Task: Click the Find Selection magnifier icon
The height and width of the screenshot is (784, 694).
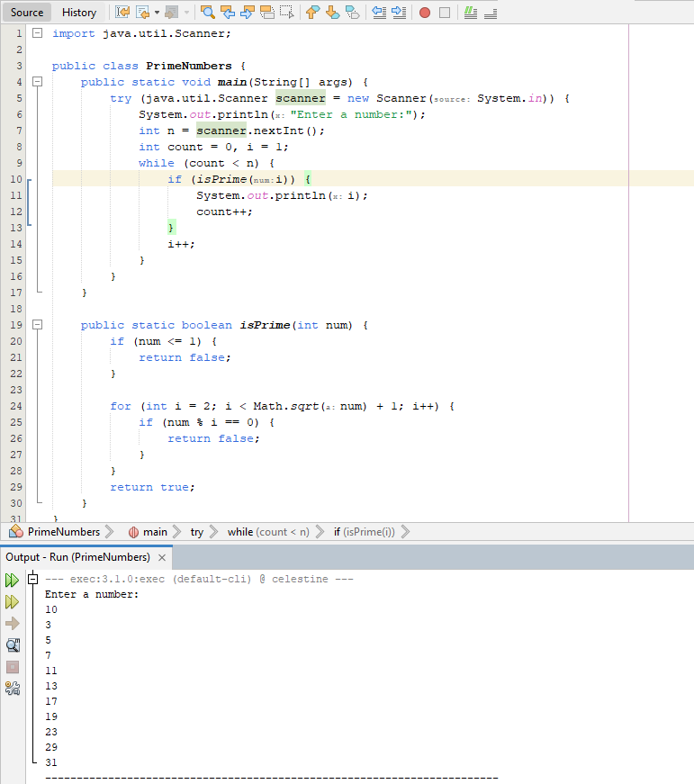Action: coord(208,12)
